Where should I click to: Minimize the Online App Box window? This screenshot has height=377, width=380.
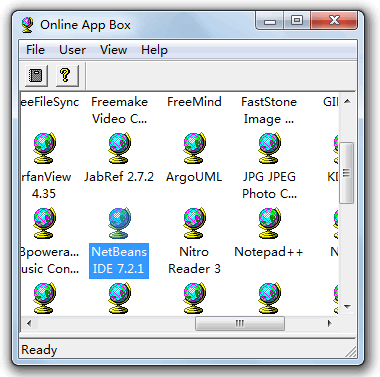tap(270, 21)
